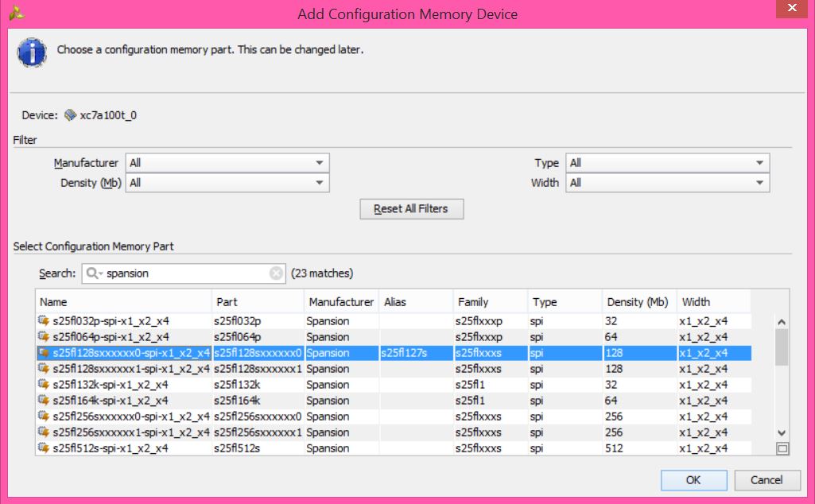Click the xc7a100t_0 device chip icon
815x504 pixels.
click(70, 114)
